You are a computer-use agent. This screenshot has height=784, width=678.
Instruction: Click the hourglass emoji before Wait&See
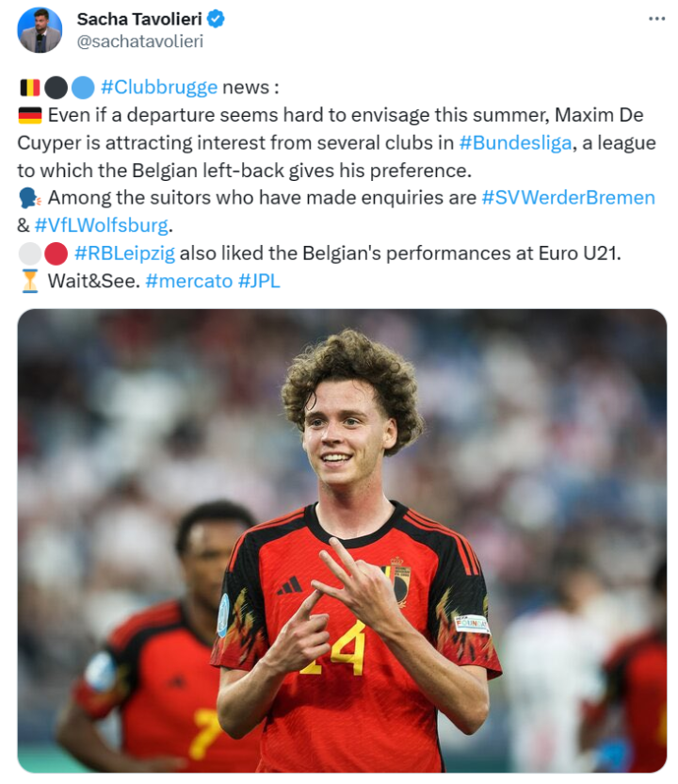(x=30, y=281)
